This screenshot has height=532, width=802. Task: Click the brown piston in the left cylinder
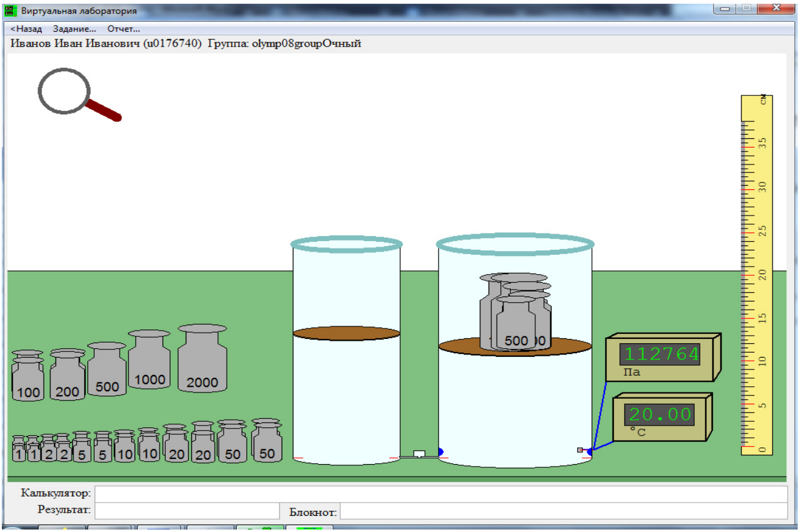tap(346, 333)
